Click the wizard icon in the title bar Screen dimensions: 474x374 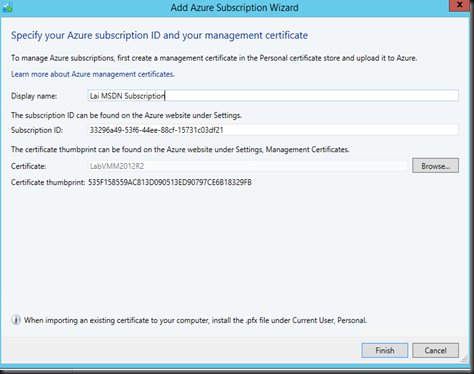click(7, 7)
